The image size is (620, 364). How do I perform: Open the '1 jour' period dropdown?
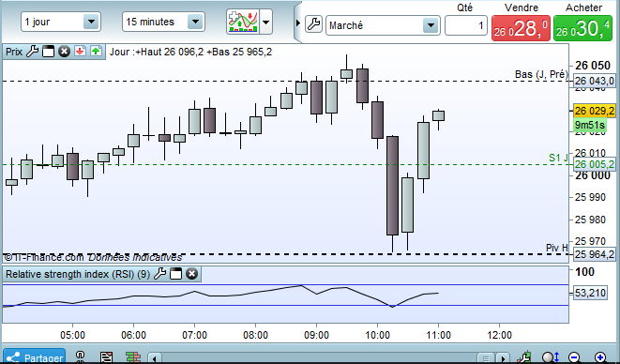pyautogui.click(x=61, y=22)
